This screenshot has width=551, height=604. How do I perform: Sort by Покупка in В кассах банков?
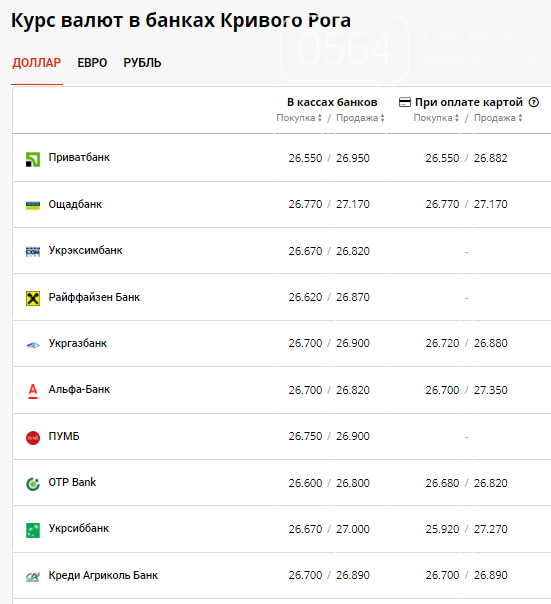(299, 118)
